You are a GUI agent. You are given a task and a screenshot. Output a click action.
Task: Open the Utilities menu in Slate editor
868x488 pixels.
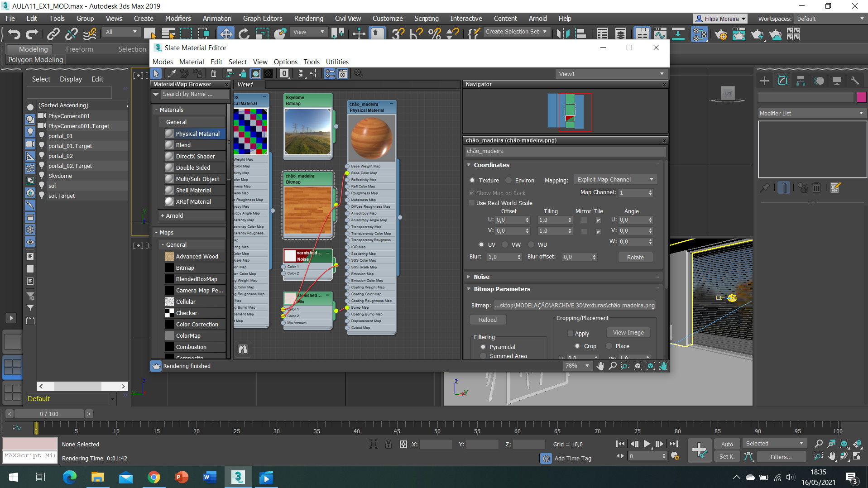[337, 62]
